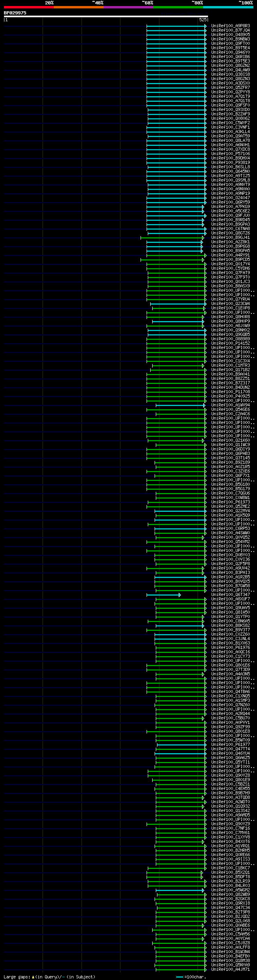Click the UniRef100_Q8H0P9 label
Viewport: 257px width, 980px height.
[230, 321]
